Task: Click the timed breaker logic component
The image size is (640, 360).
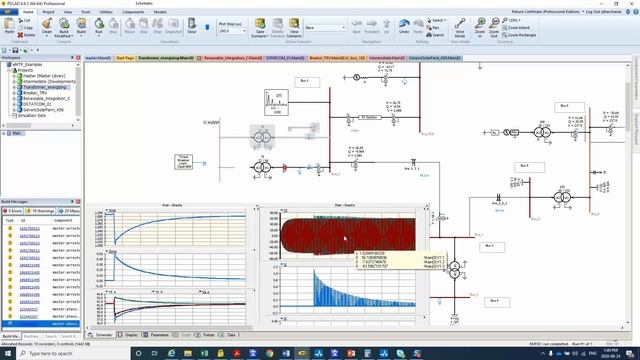Action: tap(183, 162)
